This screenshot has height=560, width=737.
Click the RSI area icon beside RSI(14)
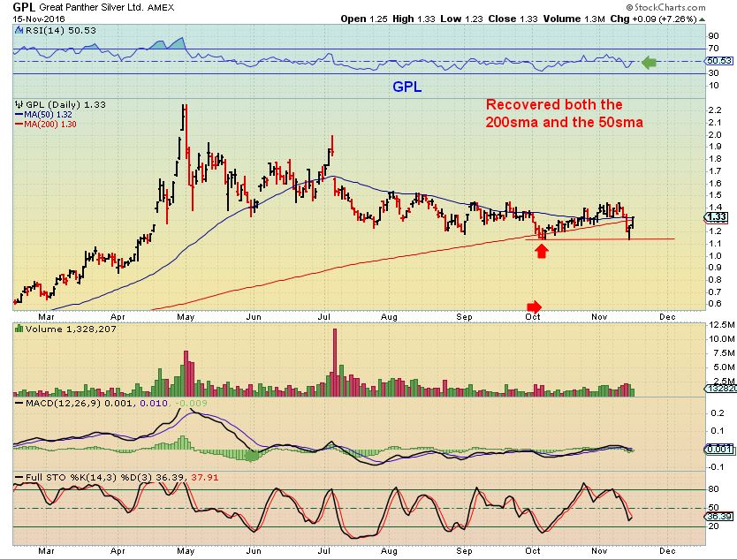coord(19,31)
